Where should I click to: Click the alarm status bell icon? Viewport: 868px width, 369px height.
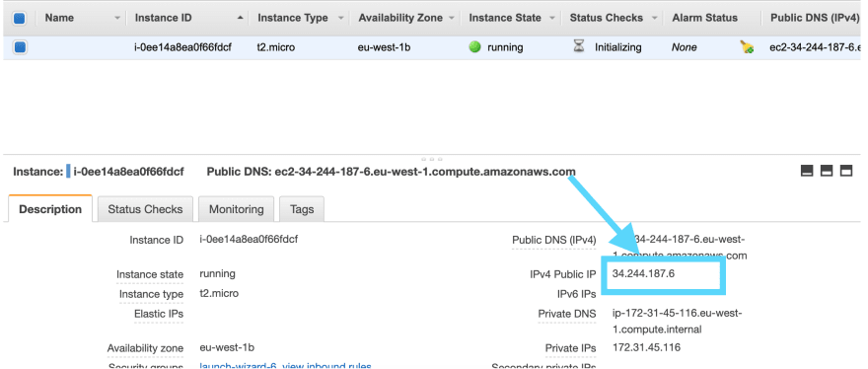coord(747,47)
